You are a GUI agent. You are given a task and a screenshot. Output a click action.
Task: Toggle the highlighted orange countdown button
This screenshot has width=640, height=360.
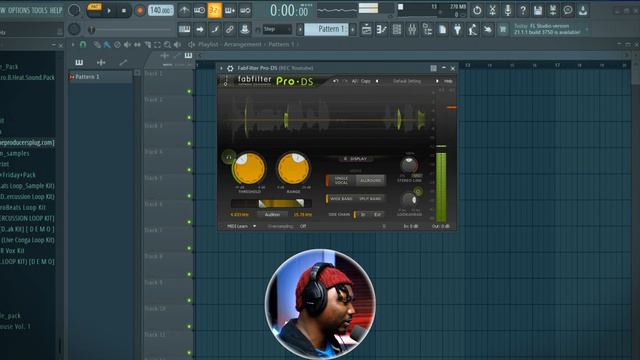215,10
